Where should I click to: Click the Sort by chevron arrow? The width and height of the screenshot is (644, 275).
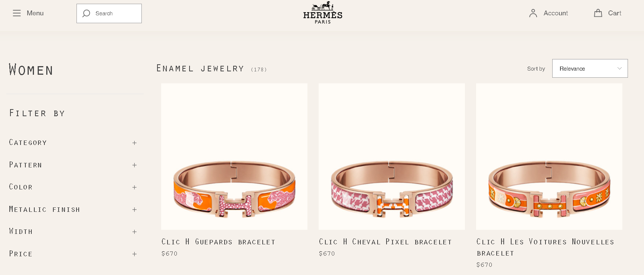pyautogui.click(x=619, y=68)
